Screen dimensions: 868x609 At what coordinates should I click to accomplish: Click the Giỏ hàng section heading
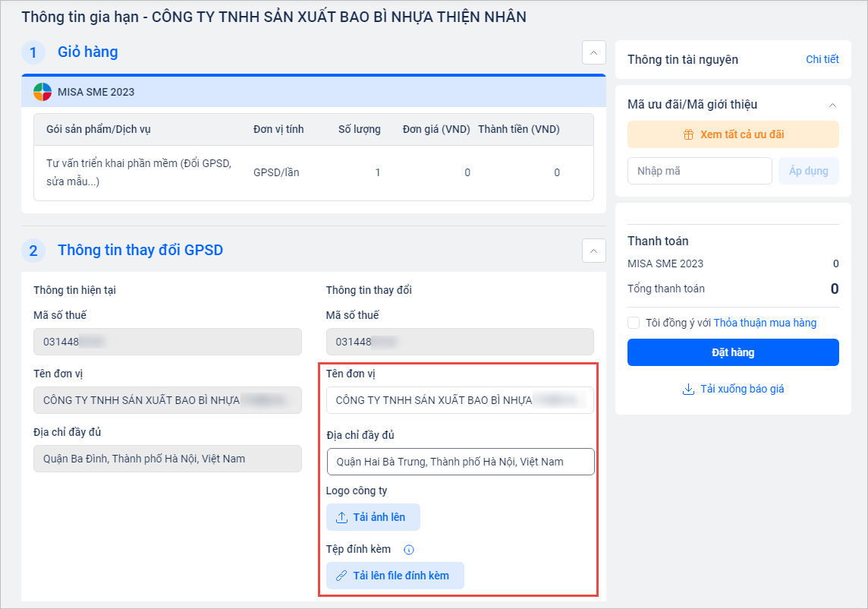click(x=88, y=52)
